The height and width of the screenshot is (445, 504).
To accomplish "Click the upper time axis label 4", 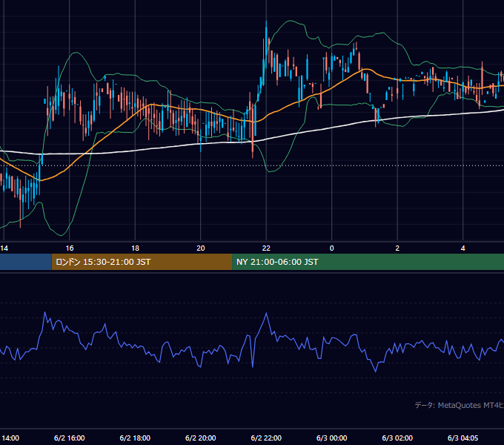I will click(x=462, y=248).
